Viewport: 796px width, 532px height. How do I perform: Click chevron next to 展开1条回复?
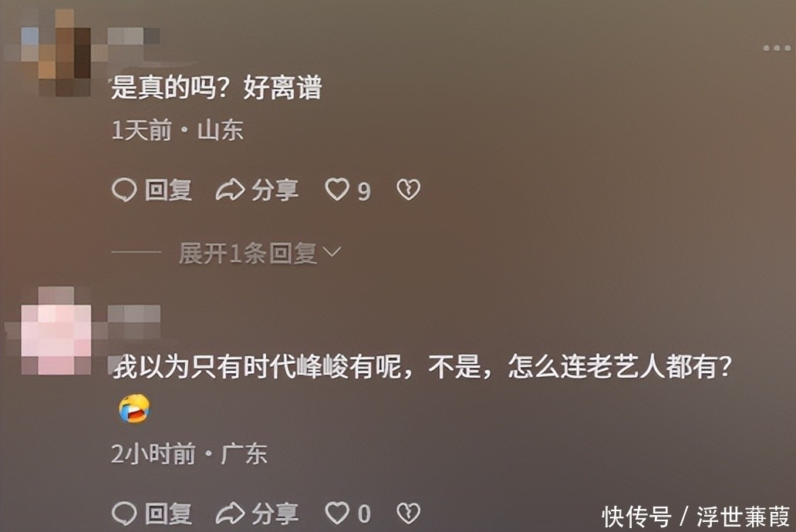332,252
